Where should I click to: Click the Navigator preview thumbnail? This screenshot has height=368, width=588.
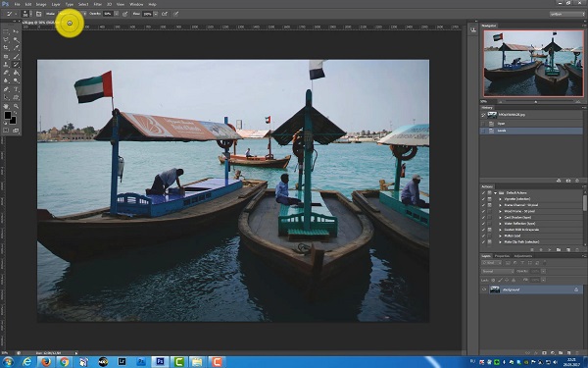533,64
